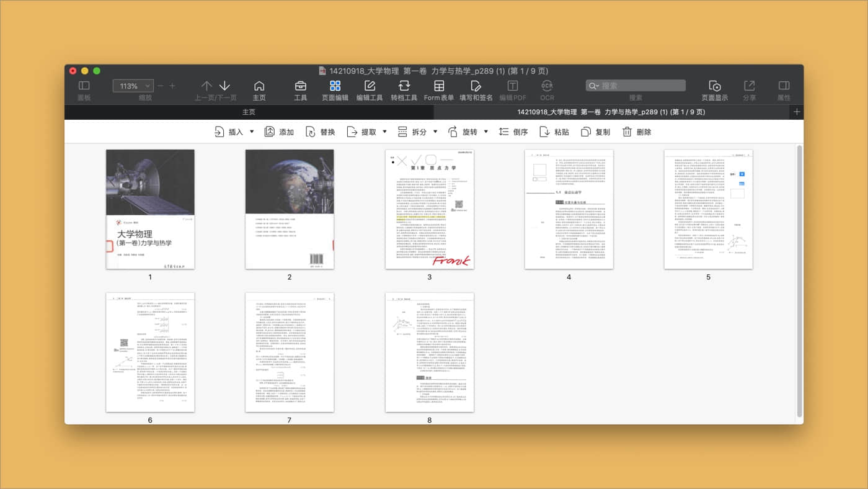Open the 转档工具 convert tool icon
The width and height of the screenshot is (868, 489).
(x=404, y=86)
